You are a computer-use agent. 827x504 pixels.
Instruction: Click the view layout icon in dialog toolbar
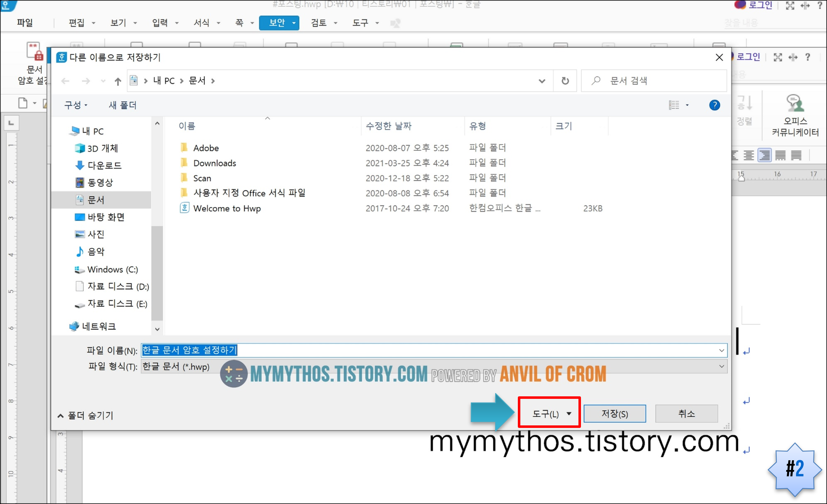click(x=674, y=105)
